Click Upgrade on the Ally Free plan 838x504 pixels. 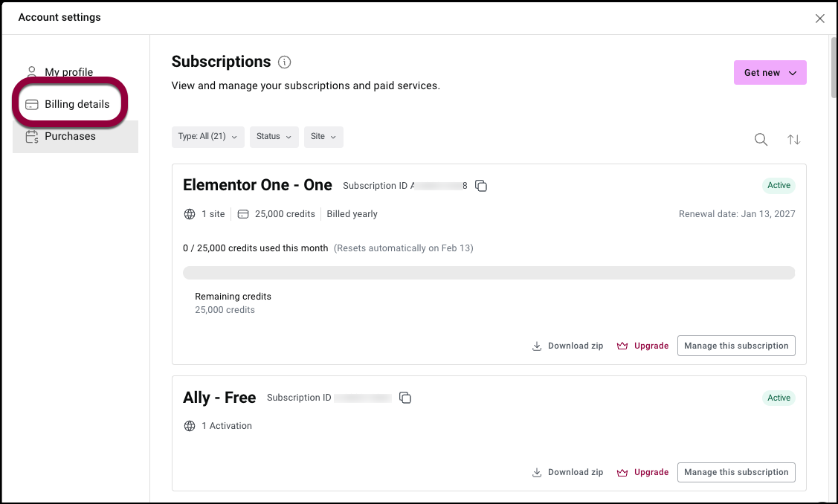click(x=643, y=472)
